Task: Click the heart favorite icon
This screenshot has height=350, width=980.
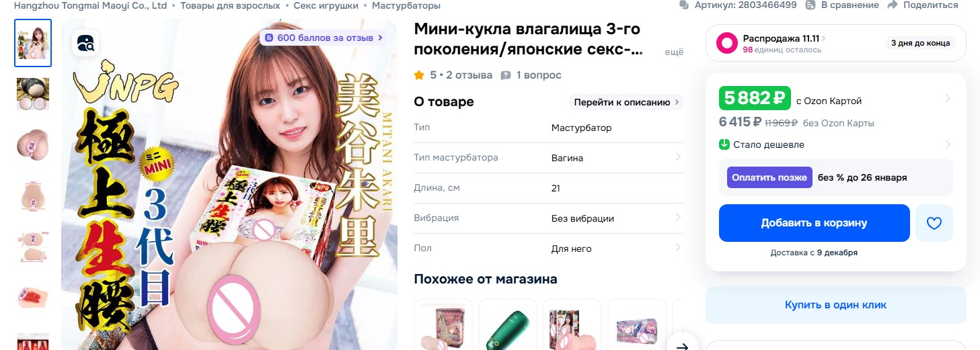Action: 934,223
